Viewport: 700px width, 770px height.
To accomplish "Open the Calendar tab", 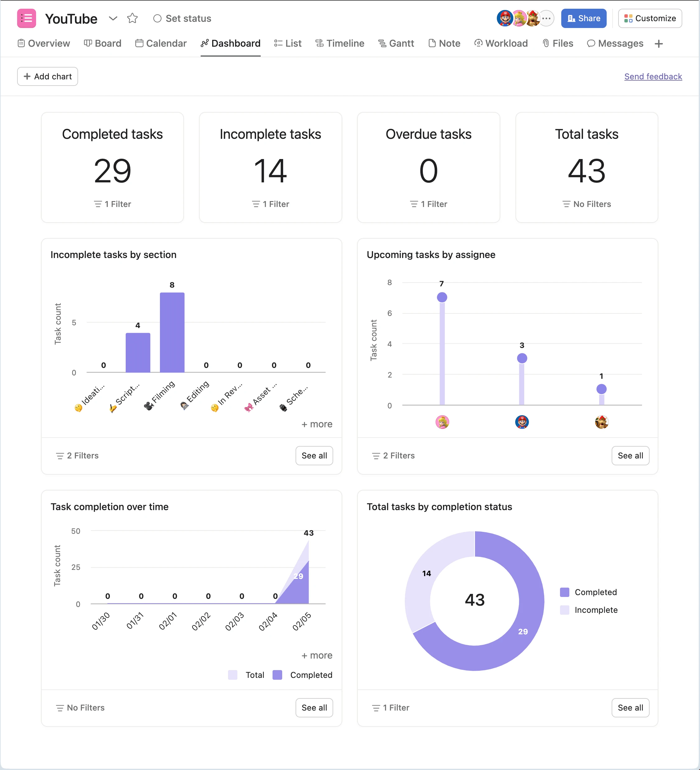I will click(x=161, y=44).
